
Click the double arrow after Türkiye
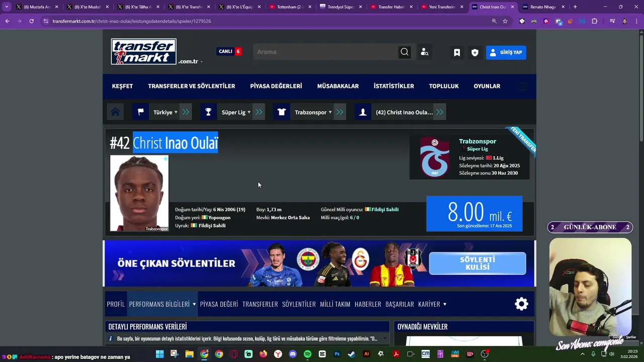tap(186, 112)
